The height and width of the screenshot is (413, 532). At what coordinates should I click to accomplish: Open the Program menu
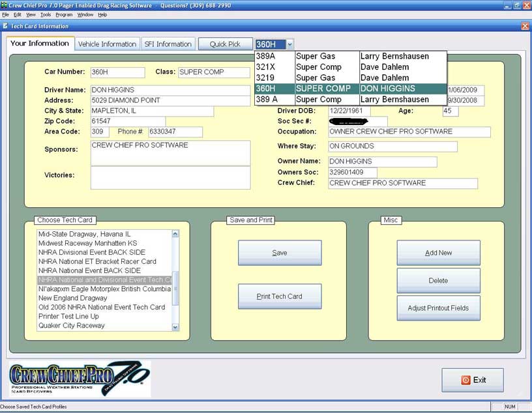[x=64, y=14]
